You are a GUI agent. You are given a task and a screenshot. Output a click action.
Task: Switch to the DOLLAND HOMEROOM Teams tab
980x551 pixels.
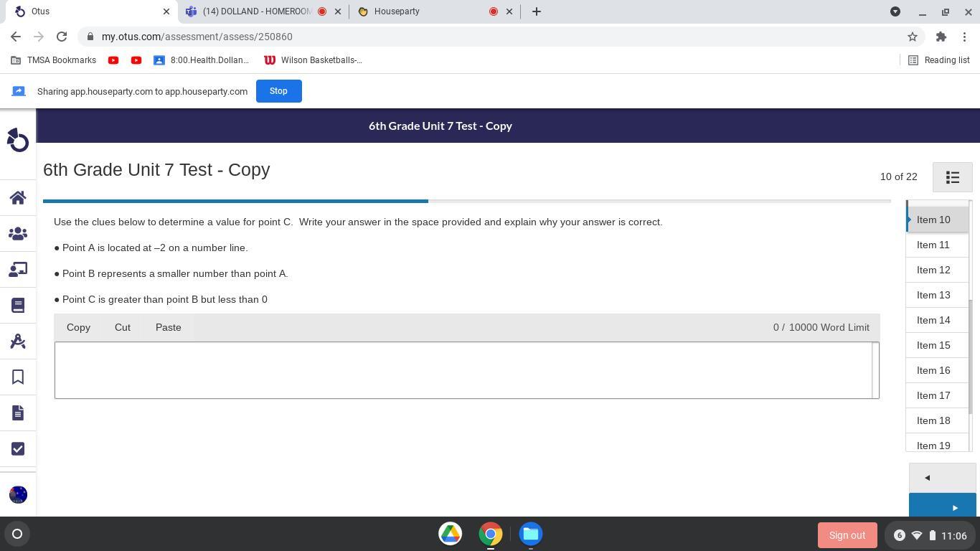coord(263,11)
